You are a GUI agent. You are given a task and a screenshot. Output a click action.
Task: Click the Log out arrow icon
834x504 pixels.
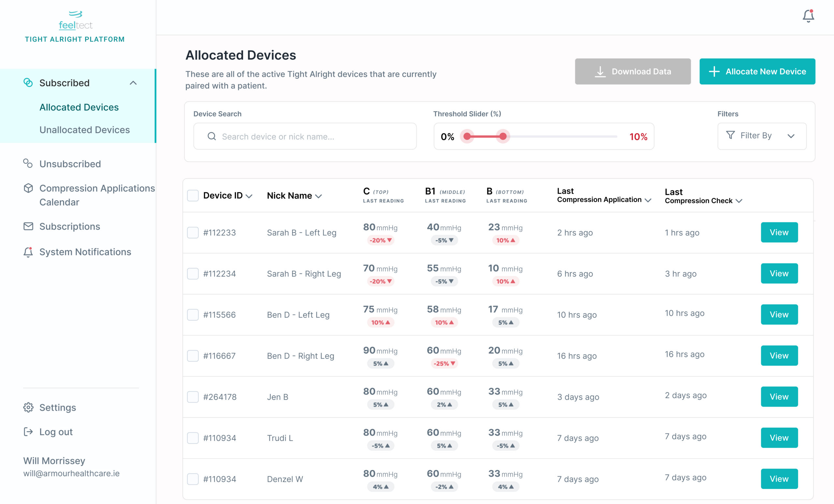(28, 432)
